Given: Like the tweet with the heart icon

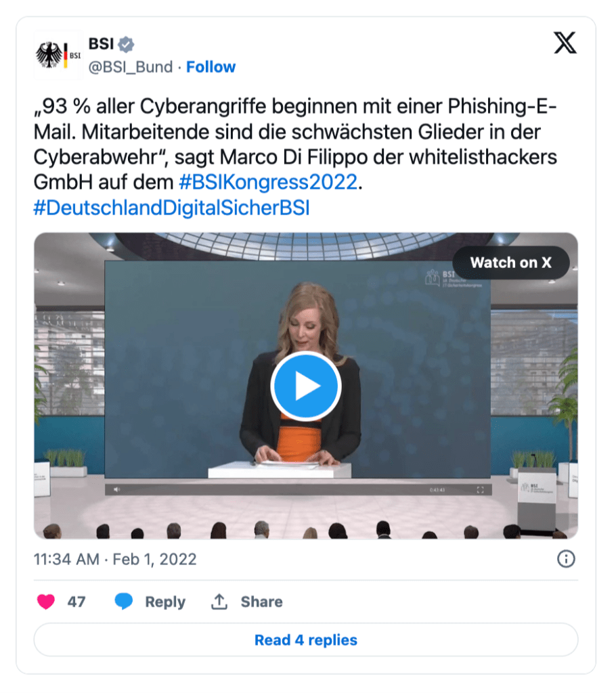Looking at the screenshot, I should tap(46, 602).
